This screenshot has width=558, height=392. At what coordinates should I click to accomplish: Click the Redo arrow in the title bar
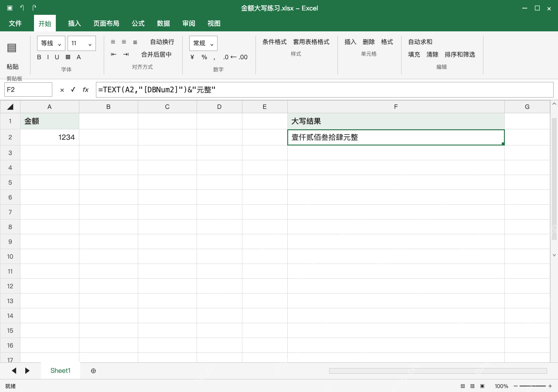pos(34,8)
